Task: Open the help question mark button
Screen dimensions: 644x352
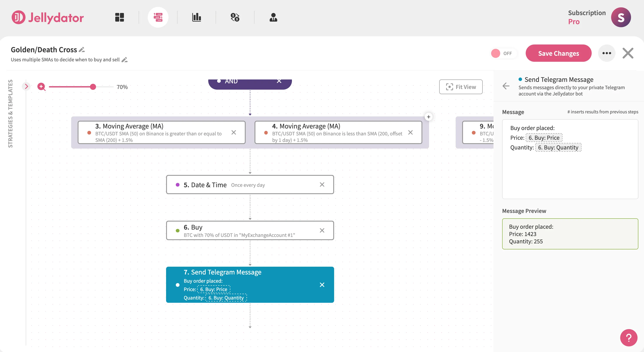Action: coord(628,338)
